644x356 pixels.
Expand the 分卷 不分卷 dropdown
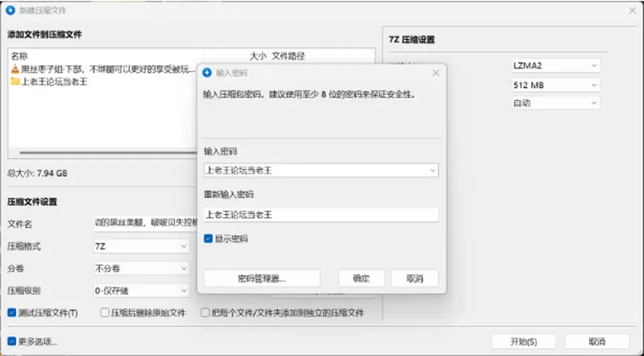[142, 269]
